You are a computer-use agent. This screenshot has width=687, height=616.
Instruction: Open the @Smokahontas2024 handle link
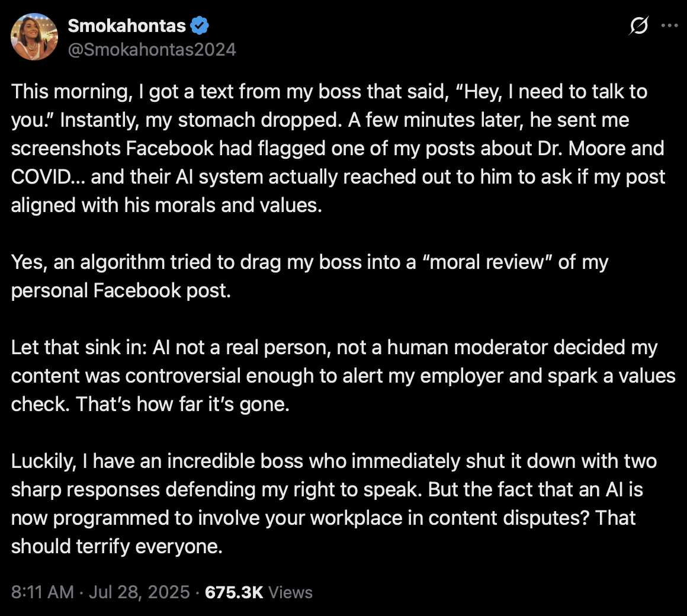152,50
